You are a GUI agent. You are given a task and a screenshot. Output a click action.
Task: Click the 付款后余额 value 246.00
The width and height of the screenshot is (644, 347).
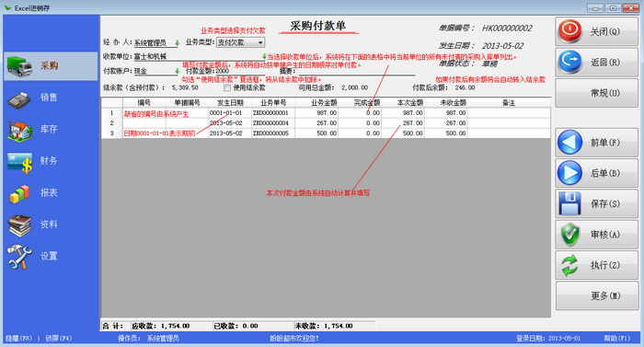coord(465,87)
